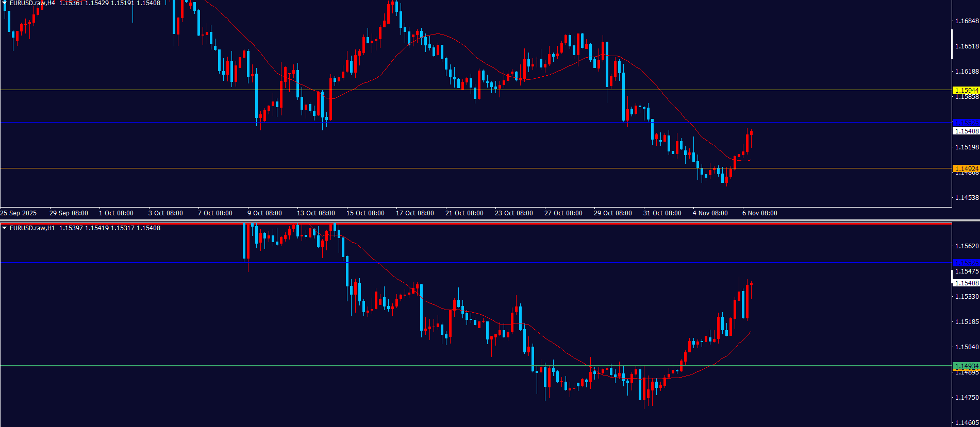This screenshot has width=980, height=427.
Task: Click the 6 Nov 08:00 time label
Action: point(759,213)
